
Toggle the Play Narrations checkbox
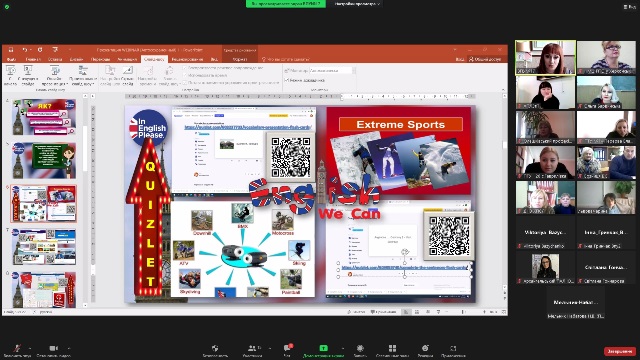point(185,68)
